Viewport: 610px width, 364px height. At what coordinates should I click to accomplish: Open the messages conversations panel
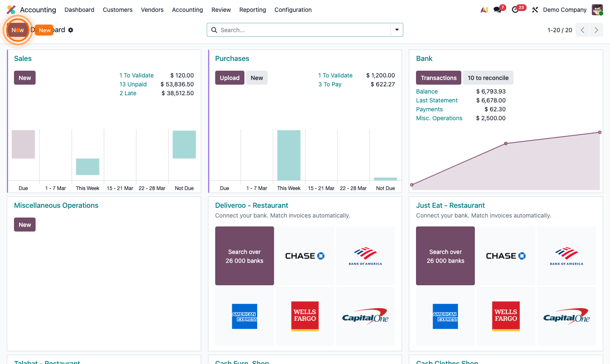[496, 9]
